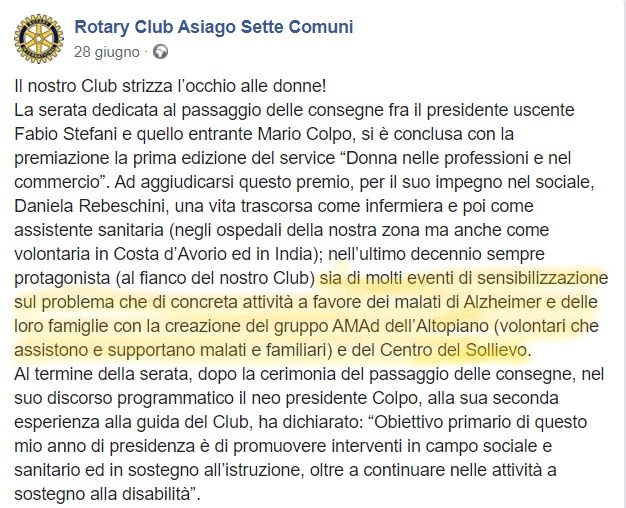The width and height of the screenshot is (626, 508).
Task: Open the post via the 28 giugno timestamp
Action: 107,52
